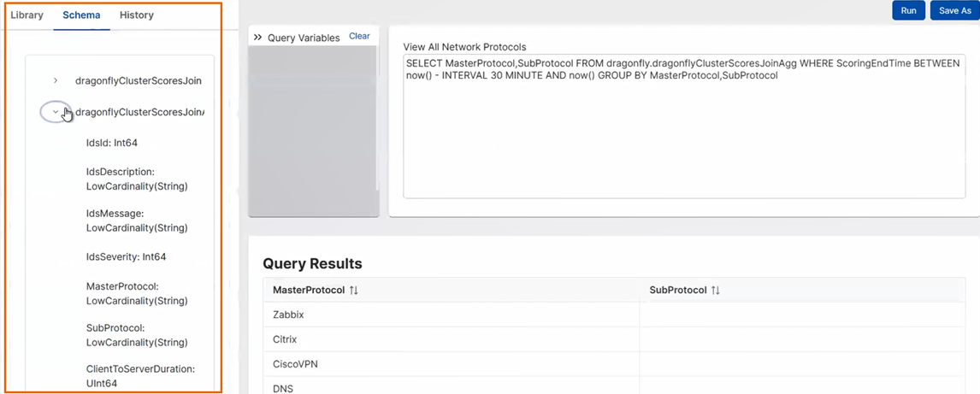Viewport: 980px width, 394px height.
Task: Collapse the dragonflyClusterScoresJoinAgg tree node
Action: click(56, 112)
